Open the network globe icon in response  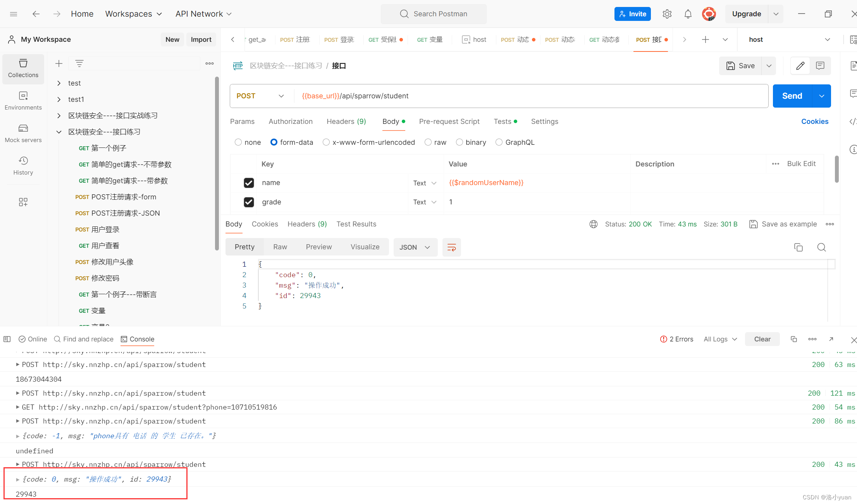(x=594, y=224)
